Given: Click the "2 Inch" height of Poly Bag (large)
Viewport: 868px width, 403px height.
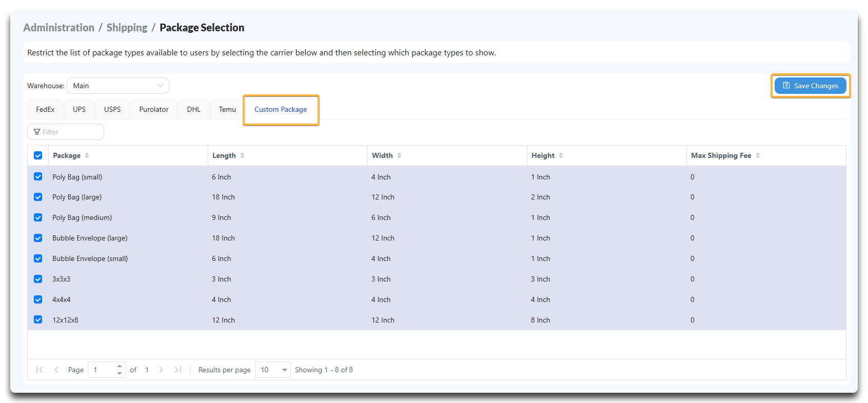Looking at the screenshot, I should click(540, 197).
